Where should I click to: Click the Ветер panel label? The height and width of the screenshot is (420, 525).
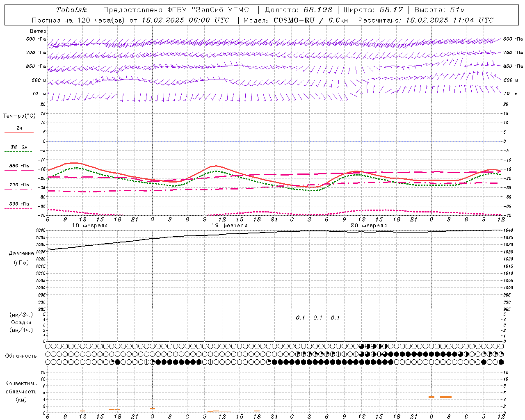tap(38, 31)
